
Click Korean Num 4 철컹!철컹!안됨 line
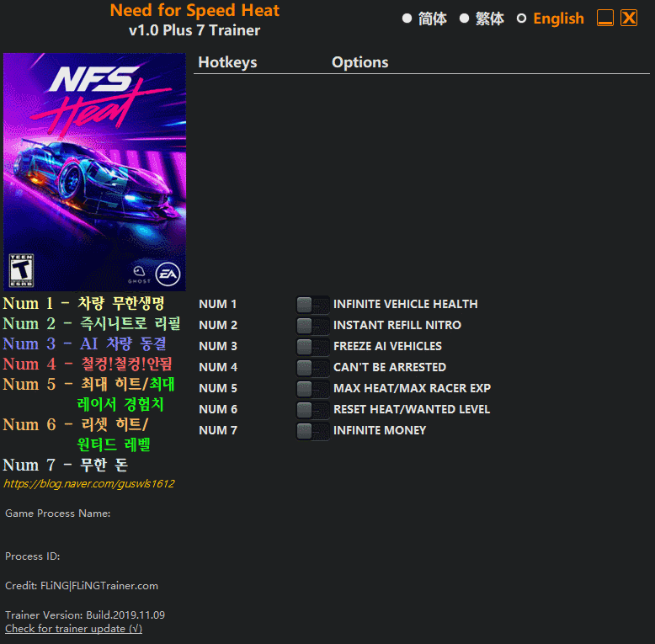[88, 364]
